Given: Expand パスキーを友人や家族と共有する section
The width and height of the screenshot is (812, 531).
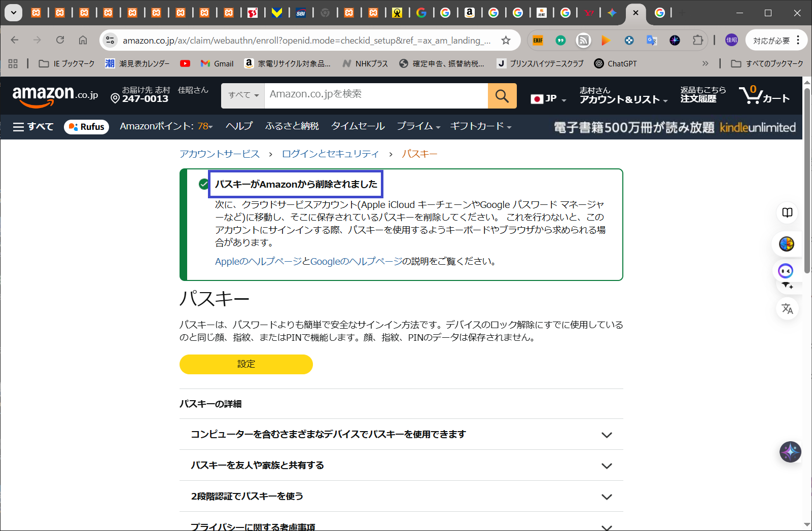Looking at the screenshot, I should click(606, 466).
